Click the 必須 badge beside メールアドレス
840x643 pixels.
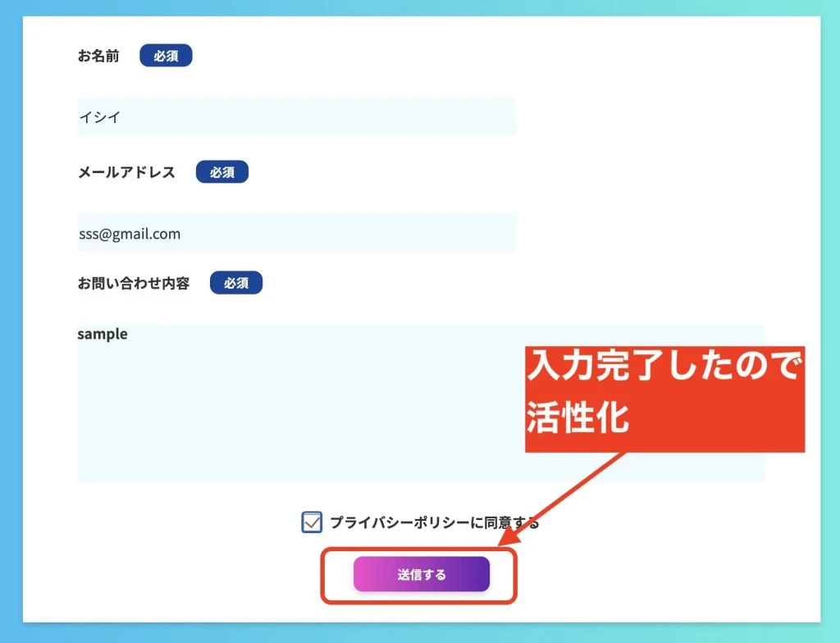pos(222,172)
